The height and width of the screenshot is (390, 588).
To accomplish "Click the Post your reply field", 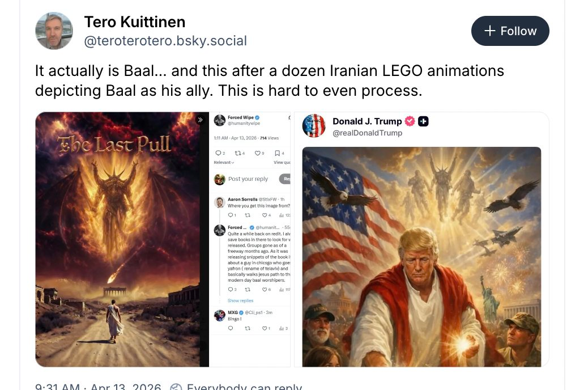I will click(x=248, y=179).
